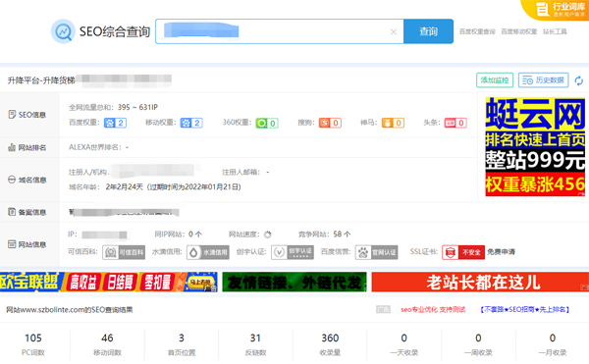Click the 0 一周收录 value
The width and height of the screenshot is (589, 364).
pyautogui.click(x=478, y=338)
